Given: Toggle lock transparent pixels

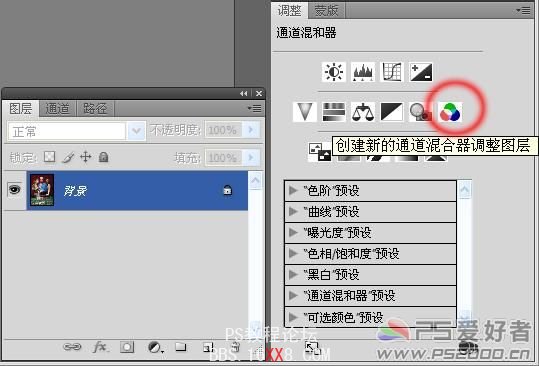Looking at the screenshot, I should (x=50, y=157).
